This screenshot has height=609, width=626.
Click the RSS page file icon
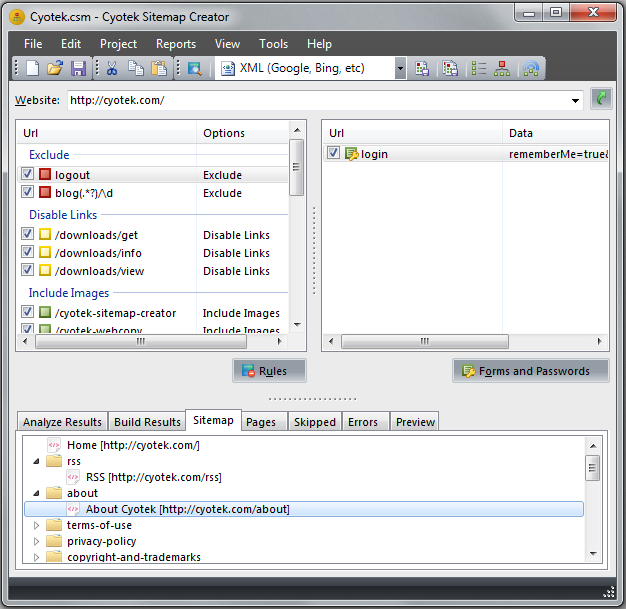(x=73, y=477)
